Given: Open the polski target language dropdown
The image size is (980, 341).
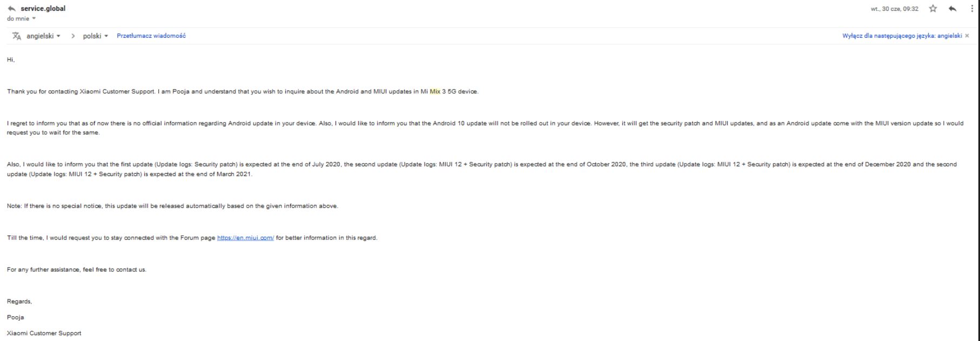Looking at the screenshot, I should point(96,36).
